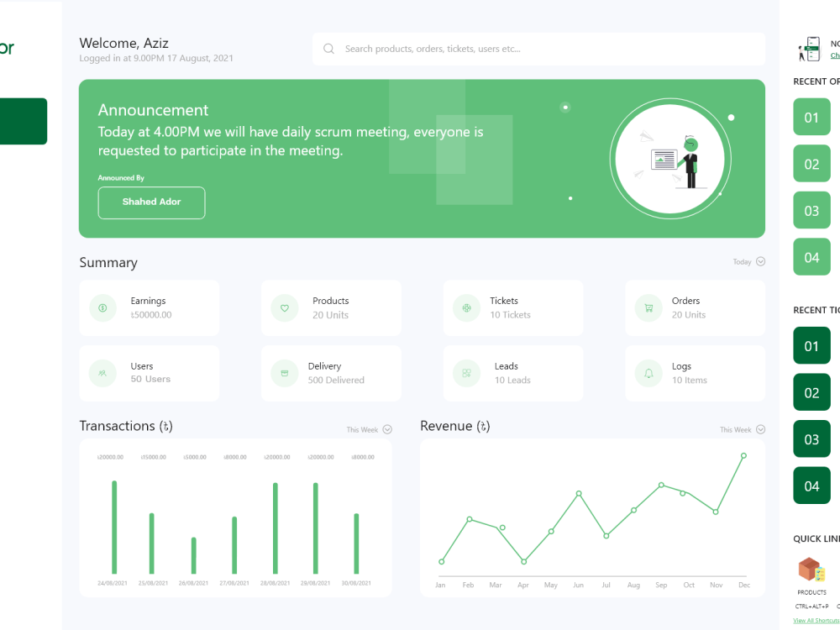The width and height of the screenshot is (840, 630).
Task: Open the Earnings dollar icon
Action: 102,308
